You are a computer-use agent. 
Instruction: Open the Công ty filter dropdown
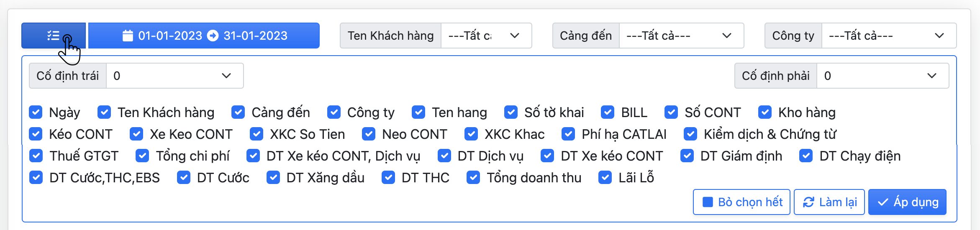tap(888, 36)
